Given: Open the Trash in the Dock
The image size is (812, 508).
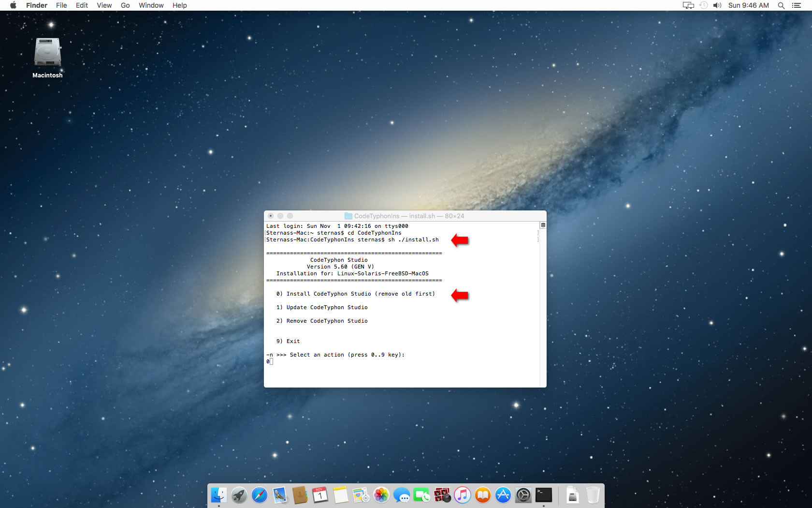Looking at the screenshot, I should click(x=593, y=495).
